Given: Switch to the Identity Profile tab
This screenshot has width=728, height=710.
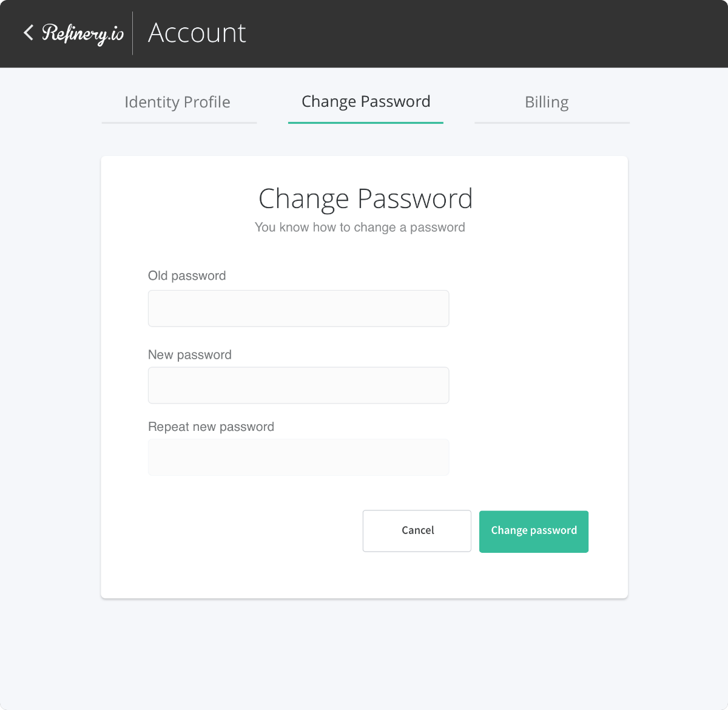Looking at the screenshot, I should pyautogui.click(x=177, y=102).
